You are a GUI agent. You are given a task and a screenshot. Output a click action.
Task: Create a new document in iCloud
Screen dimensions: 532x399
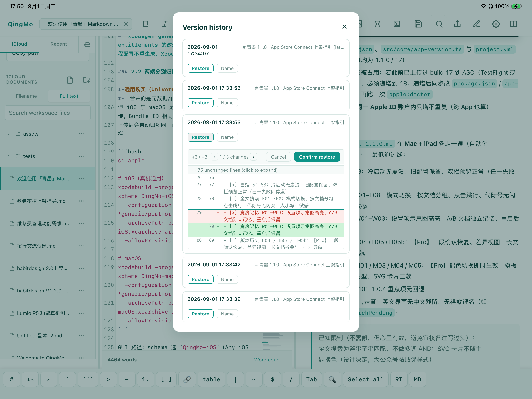70,80
